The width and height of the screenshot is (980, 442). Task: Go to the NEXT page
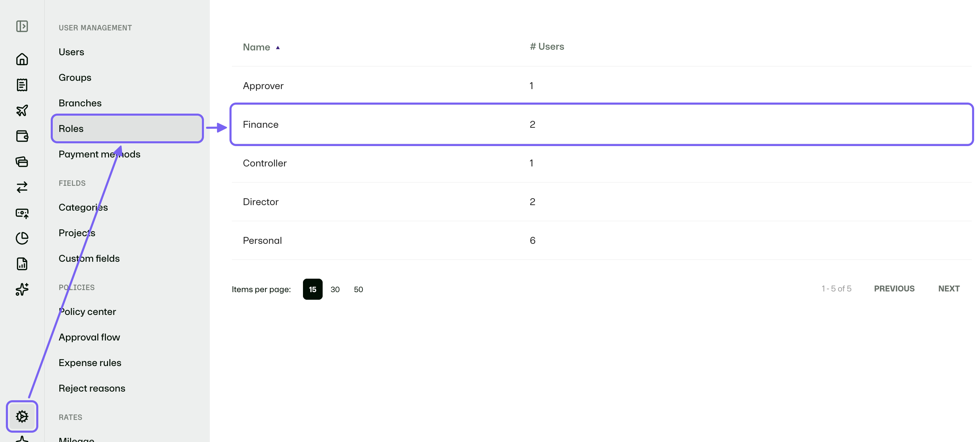point(948,289)
